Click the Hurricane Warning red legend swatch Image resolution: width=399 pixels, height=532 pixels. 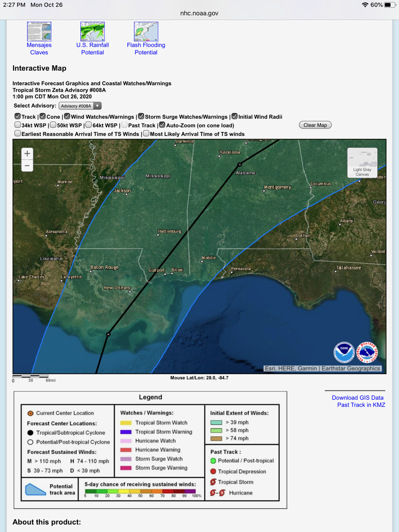pyautogui.click(x=126, y=450)
